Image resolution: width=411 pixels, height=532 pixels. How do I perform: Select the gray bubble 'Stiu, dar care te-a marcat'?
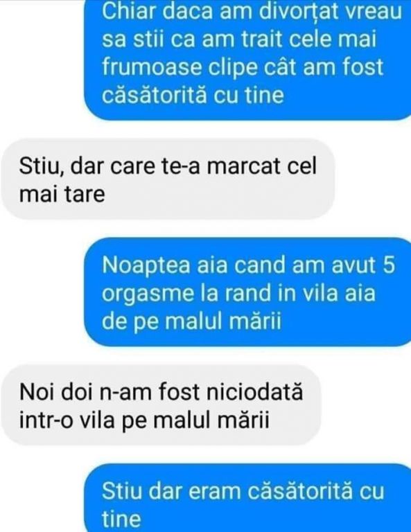[x=168, y=179]
